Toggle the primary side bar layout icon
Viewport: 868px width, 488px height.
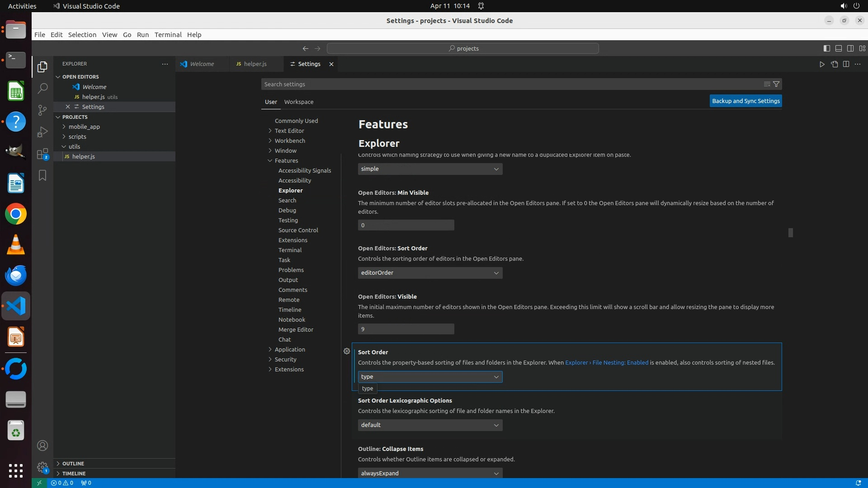click(826, 48)
